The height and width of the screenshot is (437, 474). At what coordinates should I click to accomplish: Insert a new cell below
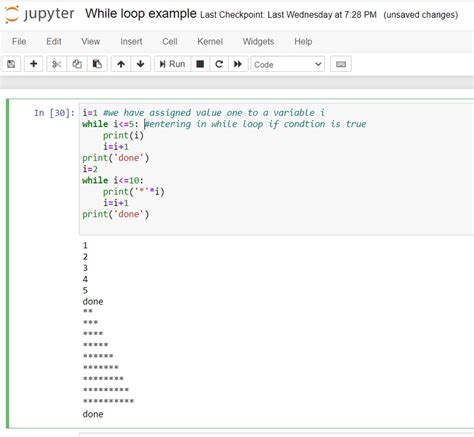[33, 64]
